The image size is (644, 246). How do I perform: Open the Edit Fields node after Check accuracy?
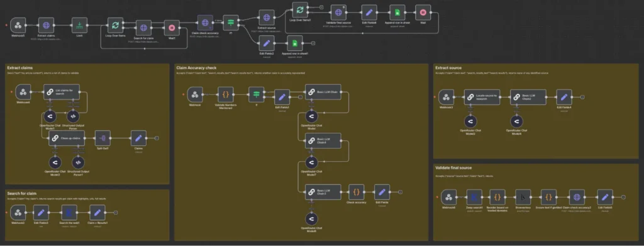coord(382,192)
